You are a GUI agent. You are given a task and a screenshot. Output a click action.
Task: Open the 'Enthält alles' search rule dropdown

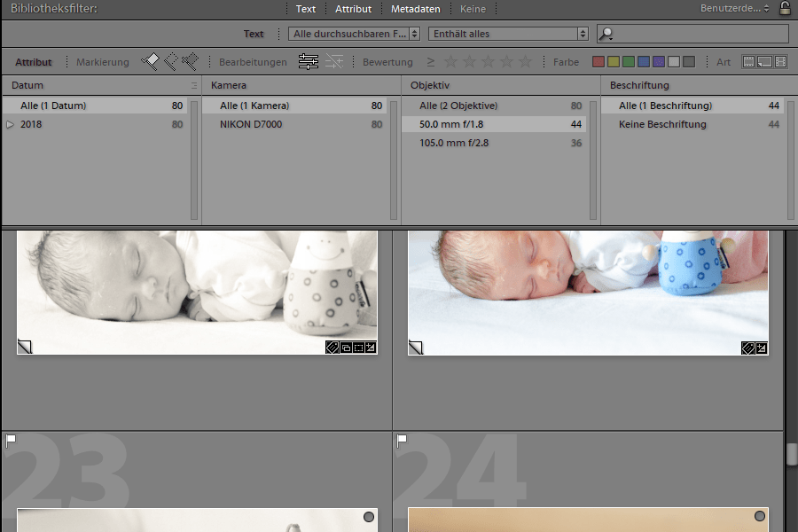[x=508, y=34]
